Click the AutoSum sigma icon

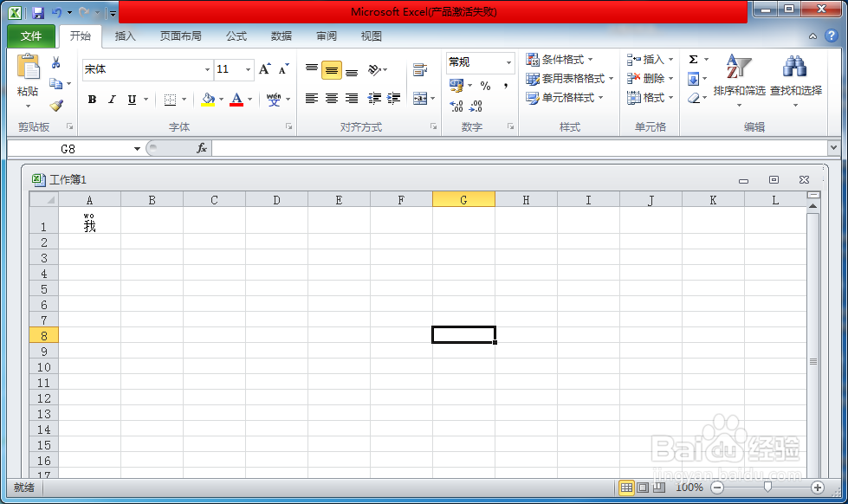693,60
